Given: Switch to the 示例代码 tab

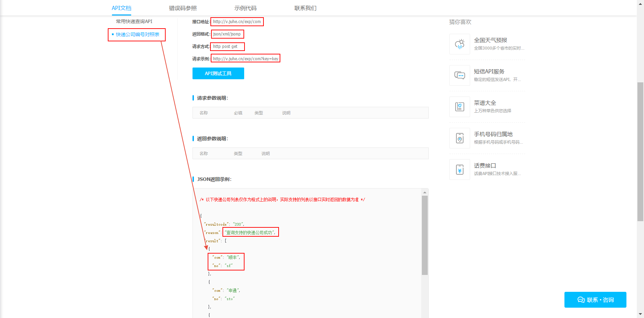Looking at the screenshot, I should coord(245,8).
